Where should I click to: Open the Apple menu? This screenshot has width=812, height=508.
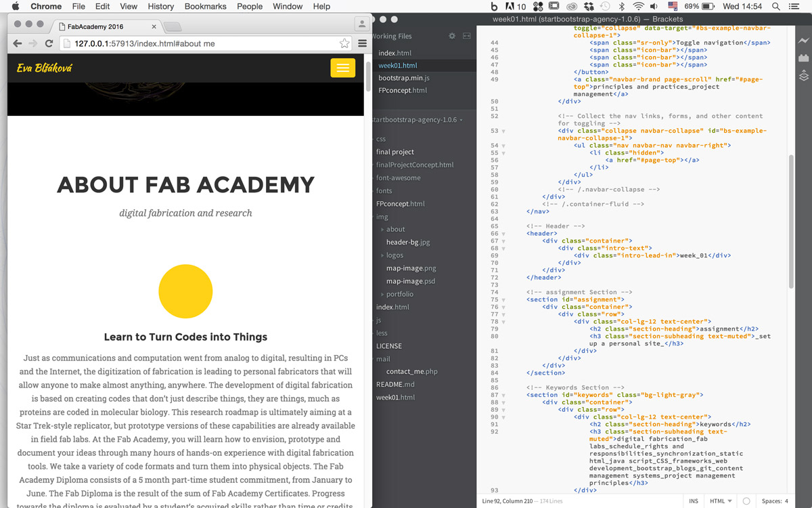[16, 6]
